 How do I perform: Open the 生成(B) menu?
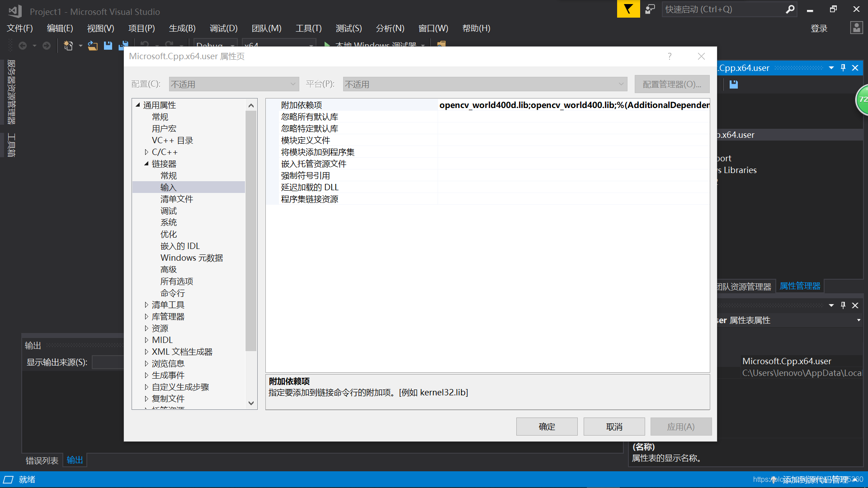(182, 28)
